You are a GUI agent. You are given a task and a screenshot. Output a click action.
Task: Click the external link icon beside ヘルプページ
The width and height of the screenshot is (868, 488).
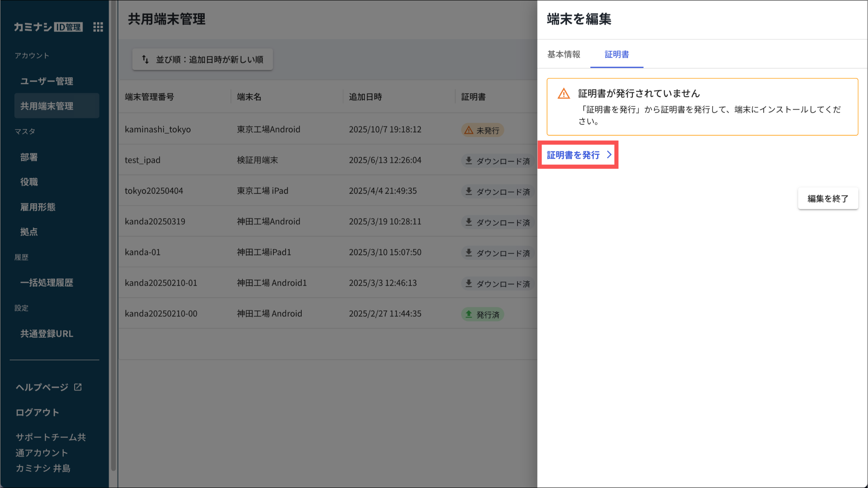click(78, 387)
